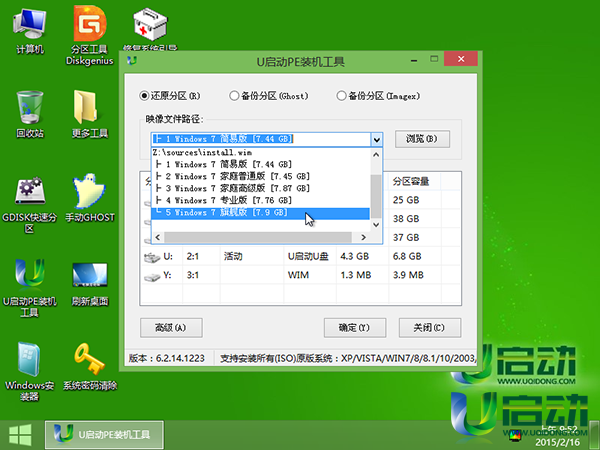
Task: Click the 25 GB capacity cell
Action: 406,200
